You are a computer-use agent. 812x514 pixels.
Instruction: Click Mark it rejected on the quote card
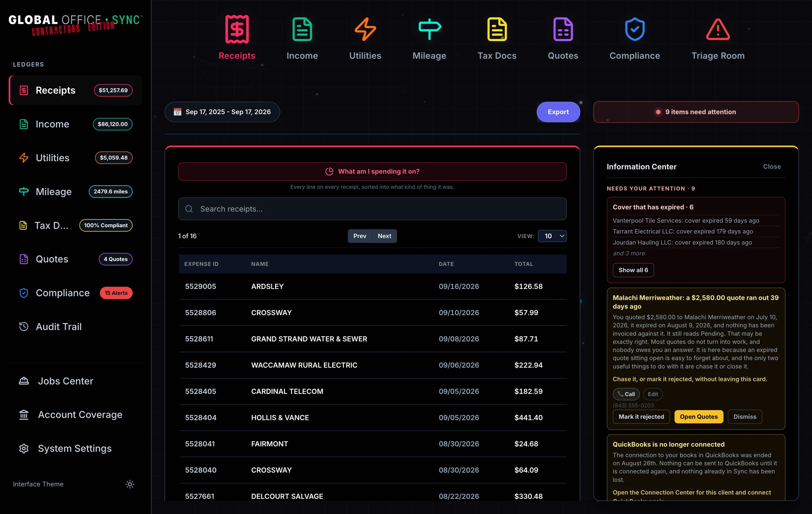(641, 417)
